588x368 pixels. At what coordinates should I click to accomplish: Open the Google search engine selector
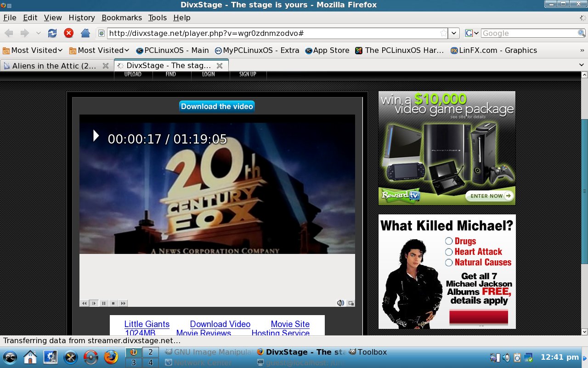[x=472, y=33]
